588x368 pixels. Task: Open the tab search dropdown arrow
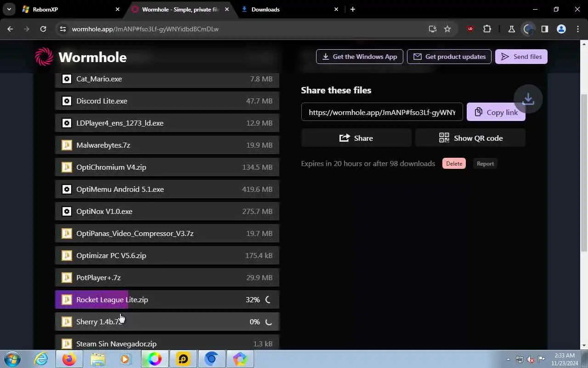pos(9,9)
